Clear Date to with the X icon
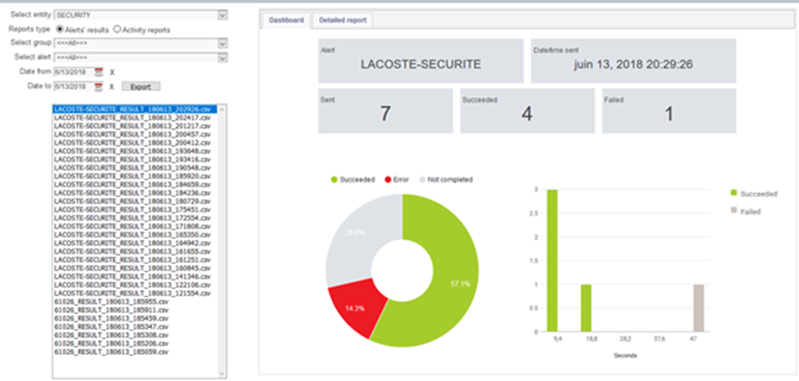Viewport: 799px width, 381px height. coord(112,87)
